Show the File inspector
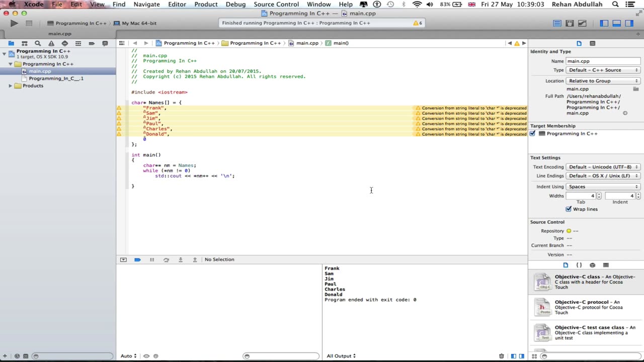644x362 pixels. [579, 43]
